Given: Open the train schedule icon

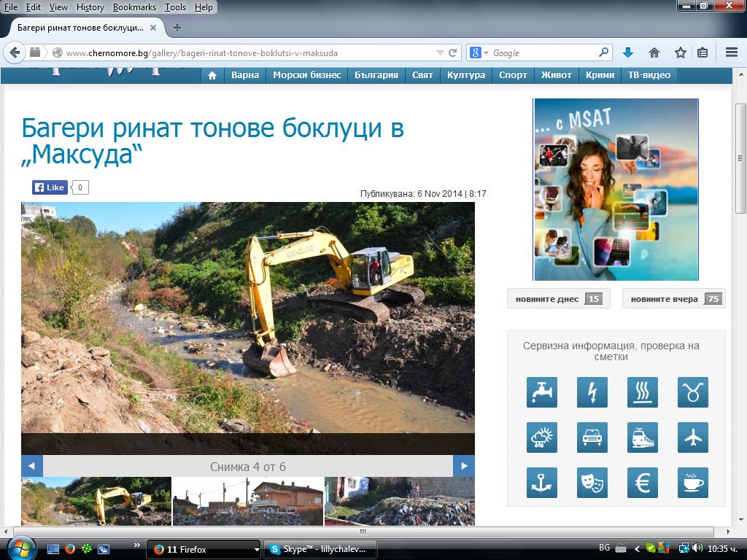Looking at the screenshot, I should click(x=643, y=437).
